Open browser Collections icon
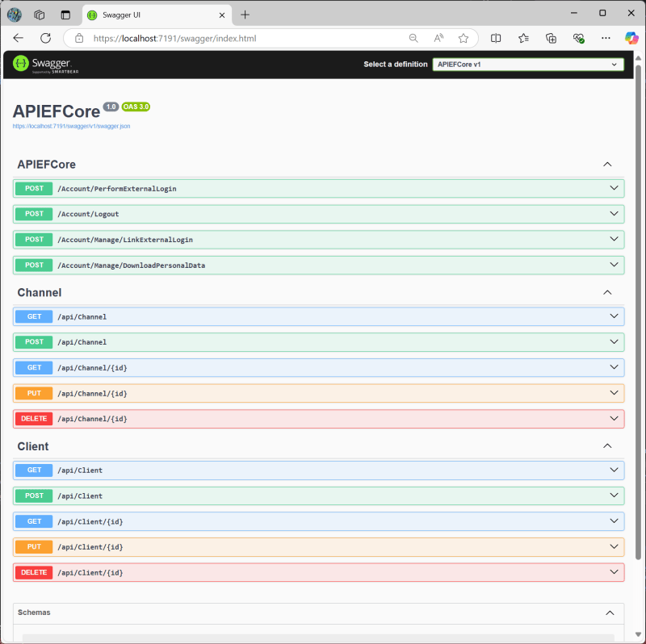646x644 pixels. pos(551,38)
